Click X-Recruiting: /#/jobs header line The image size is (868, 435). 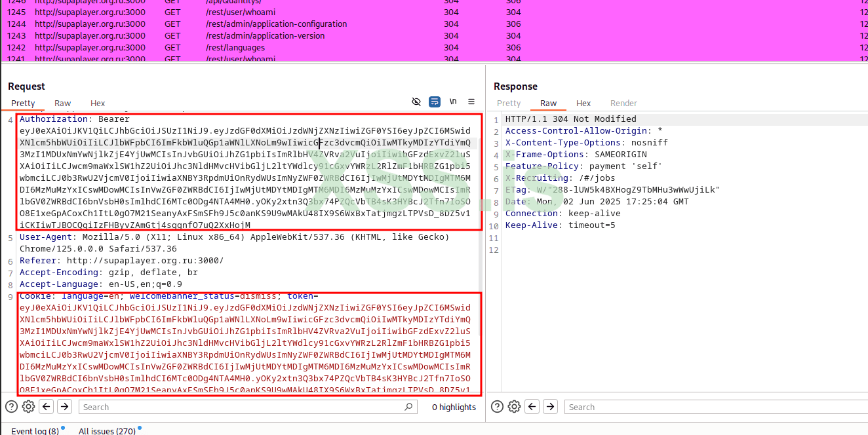[560, 178]
